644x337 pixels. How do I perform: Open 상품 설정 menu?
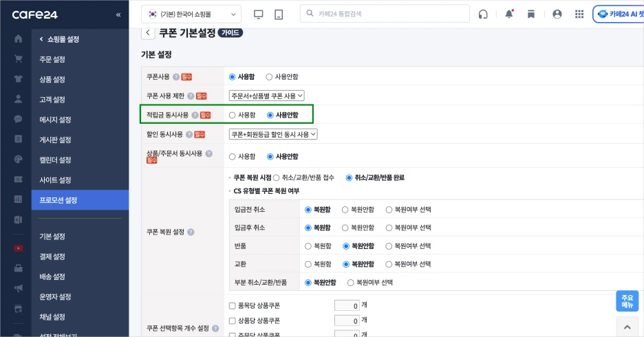[x=52, y=79]
